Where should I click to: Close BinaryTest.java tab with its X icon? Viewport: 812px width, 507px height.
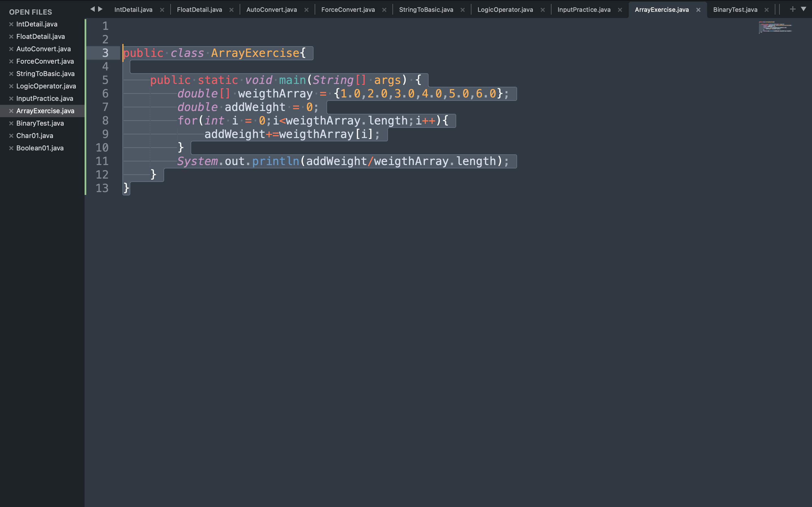(x=766, y=10)
